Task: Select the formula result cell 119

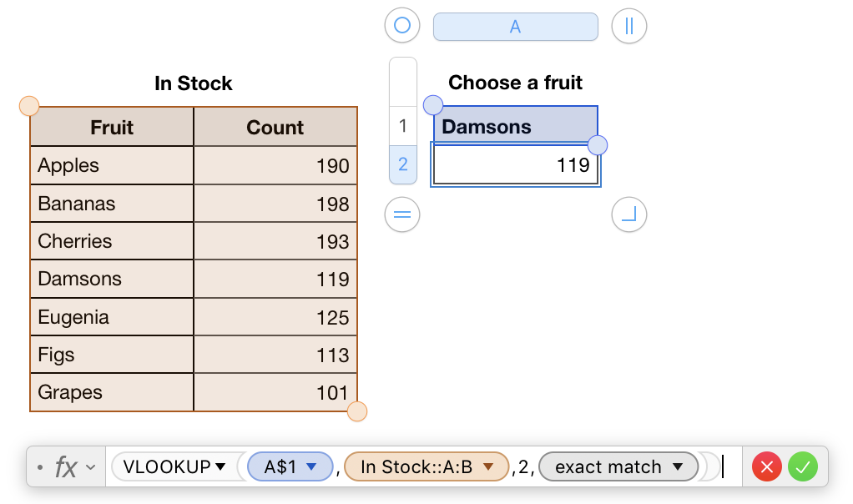Action: coord(515,165)
